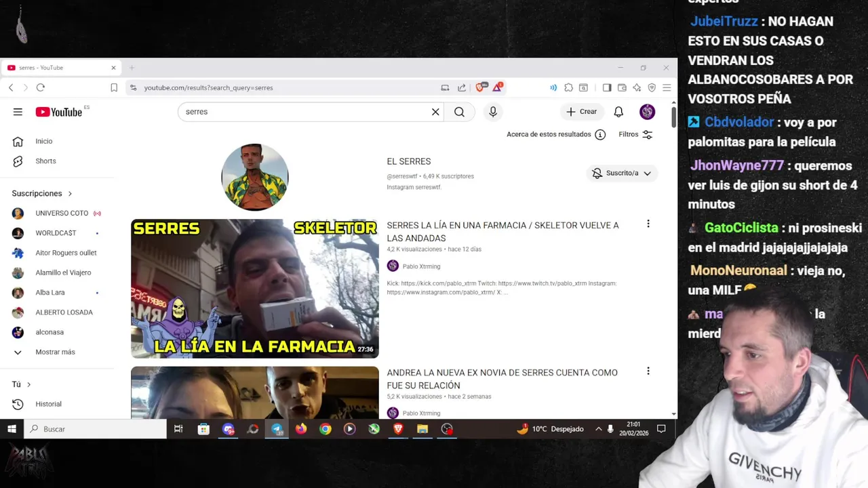Open Acerca de estos resultados info
The width and height of the screenshot is (868, 488).
coord(556,134)
